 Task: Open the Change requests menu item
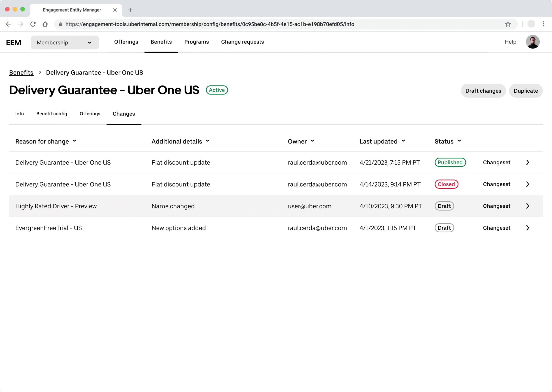click(x=242, y=42)
